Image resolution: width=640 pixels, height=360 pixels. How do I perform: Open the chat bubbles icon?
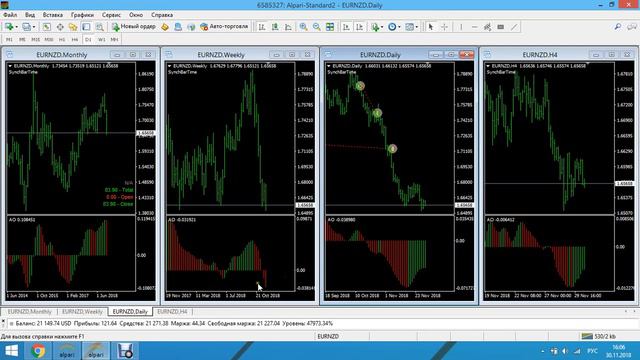point(632,27)
